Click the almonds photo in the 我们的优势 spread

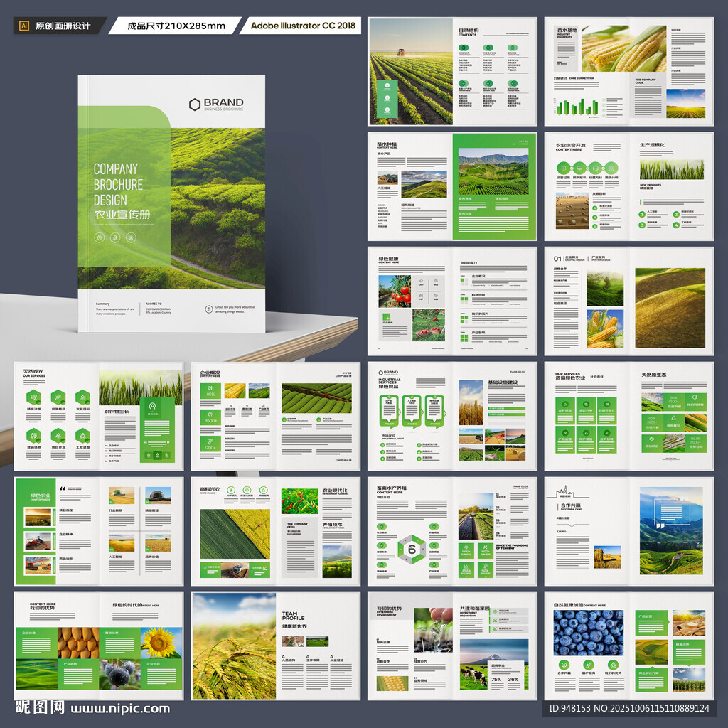point(78,643)
